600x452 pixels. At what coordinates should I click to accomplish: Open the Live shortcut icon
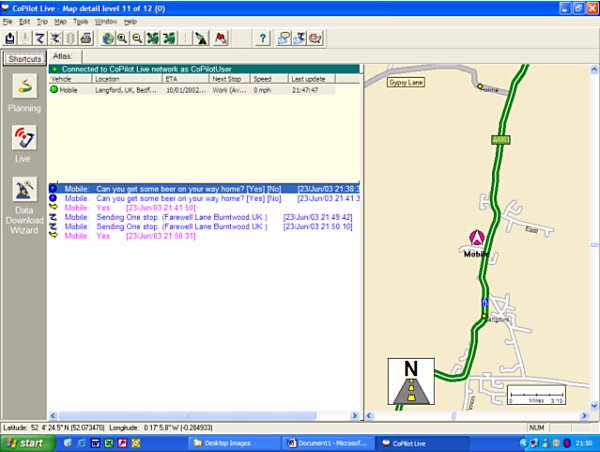click(x=24, y=137)
